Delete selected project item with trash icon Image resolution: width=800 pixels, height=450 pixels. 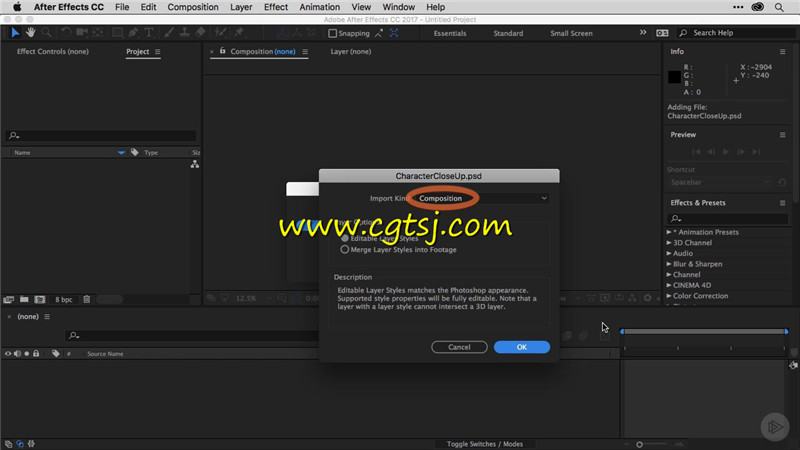87,299
